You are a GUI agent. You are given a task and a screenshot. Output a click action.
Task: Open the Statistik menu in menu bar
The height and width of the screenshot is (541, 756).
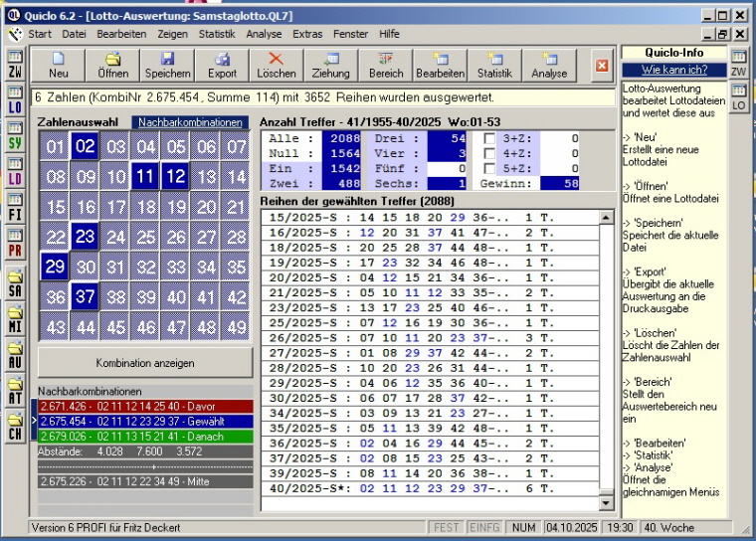[x=217, y=34]
